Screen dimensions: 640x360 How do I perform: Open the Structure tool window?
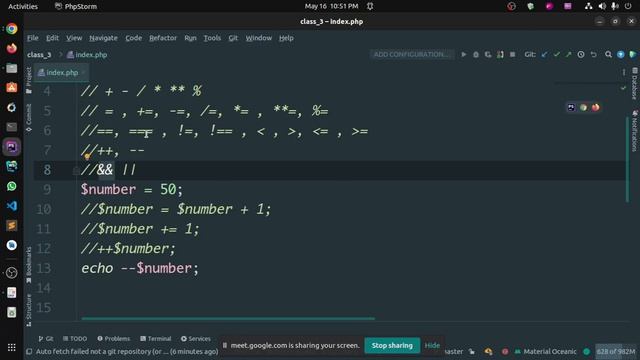tap(29, 310)
